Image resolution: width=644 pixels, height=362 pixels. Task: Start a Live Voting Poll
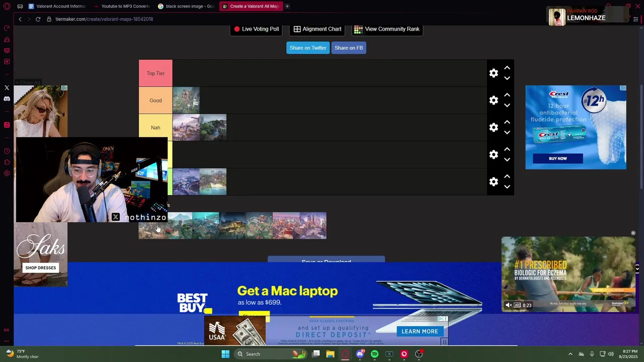pos(257,29)
